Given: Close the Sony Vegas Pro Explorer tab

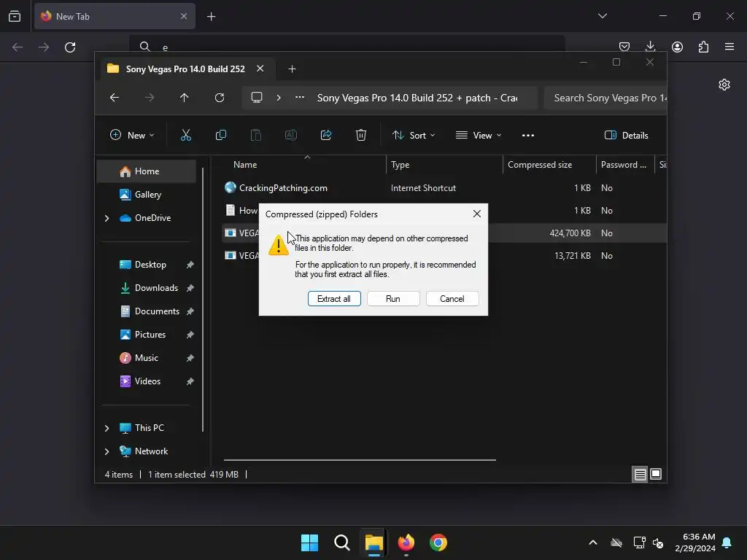Looking at the screenshot, I should (x=260, y=69).
